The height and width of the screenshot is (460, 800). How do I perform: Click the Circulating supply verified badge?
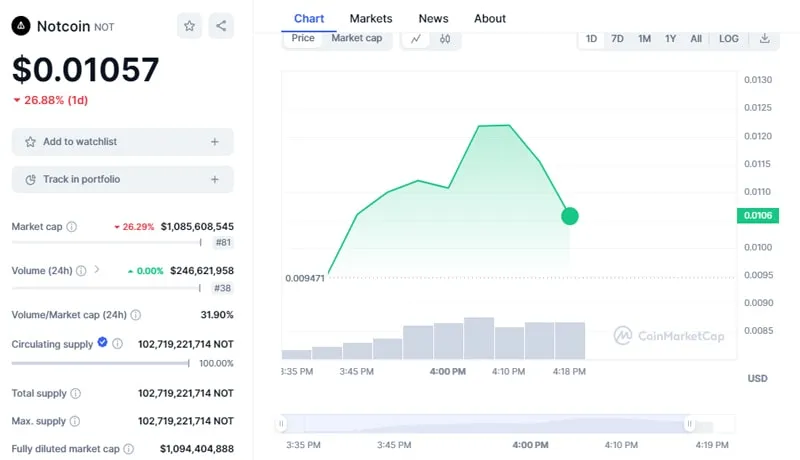click(102, 343)
